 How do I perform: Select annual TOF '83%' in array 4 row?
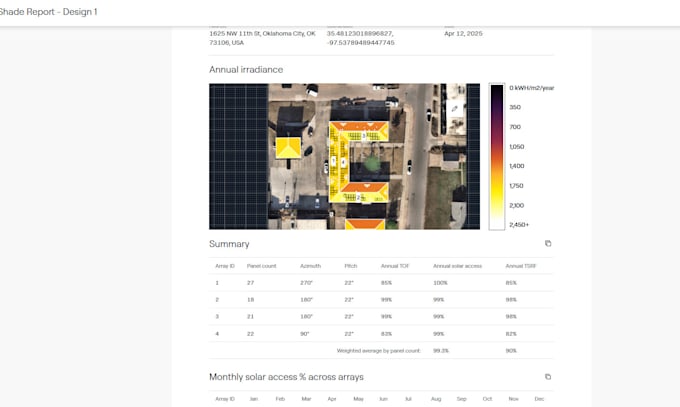[386, 334]
